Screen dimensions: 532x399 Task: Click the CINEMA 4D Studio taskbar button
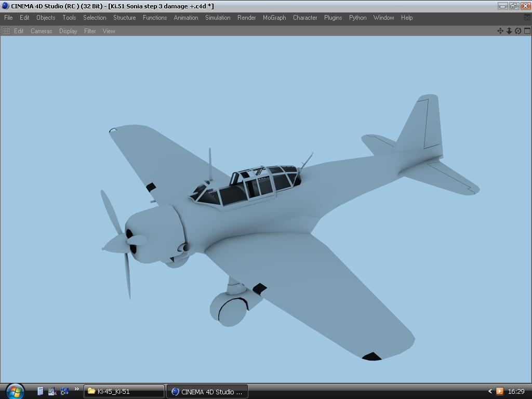[207, 391]
